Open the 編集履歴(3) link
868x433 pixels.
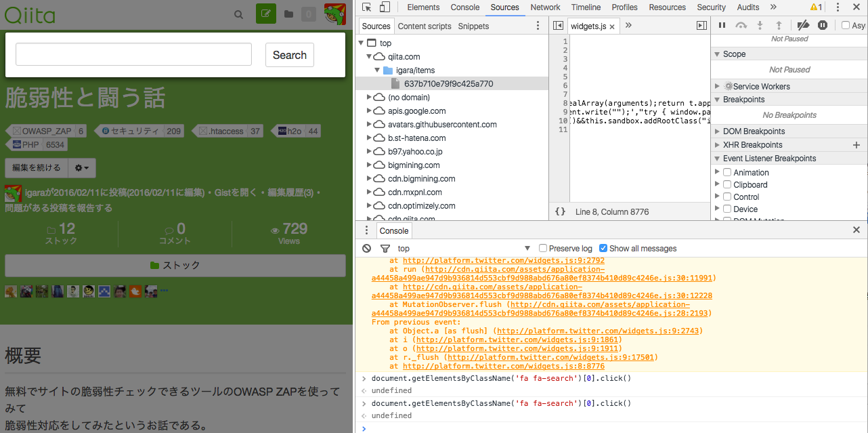click(x=290, y=193)
